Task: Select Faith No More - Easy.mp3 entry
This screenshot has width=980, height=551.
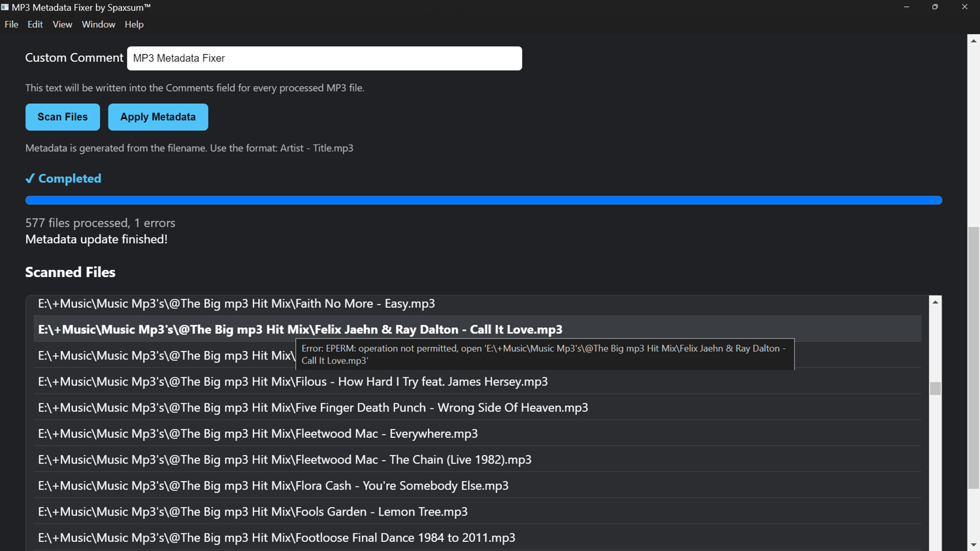Action: point(478,304)
